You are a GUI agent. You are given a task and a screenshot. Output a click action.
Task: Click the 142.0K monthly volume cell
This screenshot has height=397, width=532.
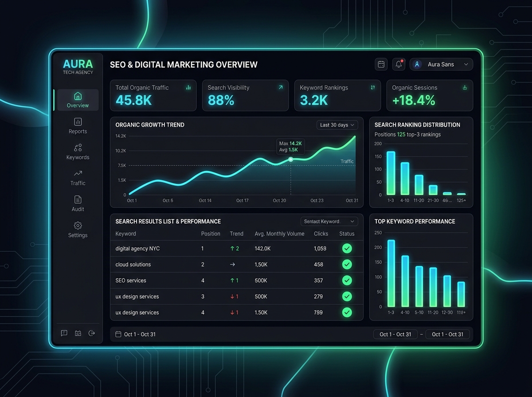(x=263, y=249)
